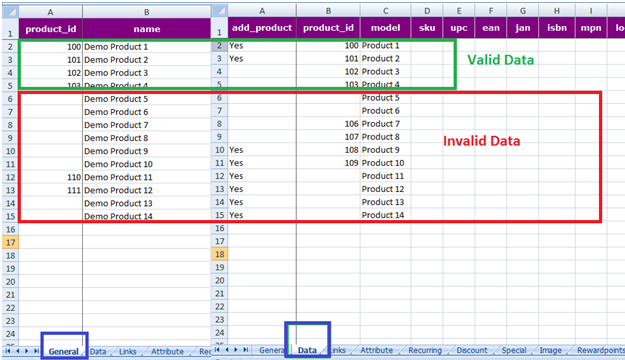Open the Special sheet tab

click(x=514, y=350)
